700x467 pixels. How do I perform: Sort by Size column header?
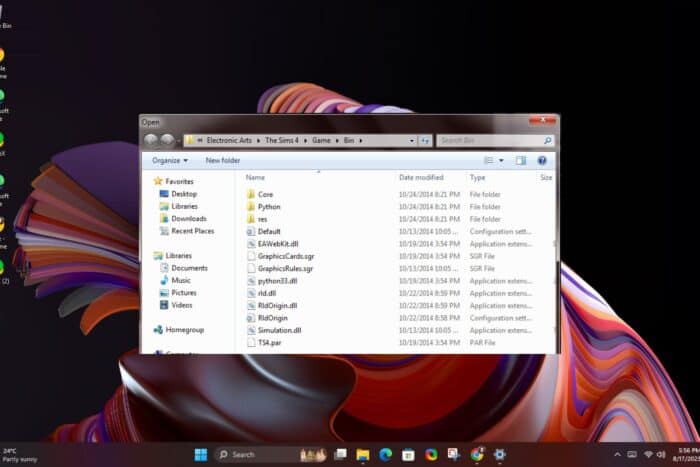tap(546, 177)
